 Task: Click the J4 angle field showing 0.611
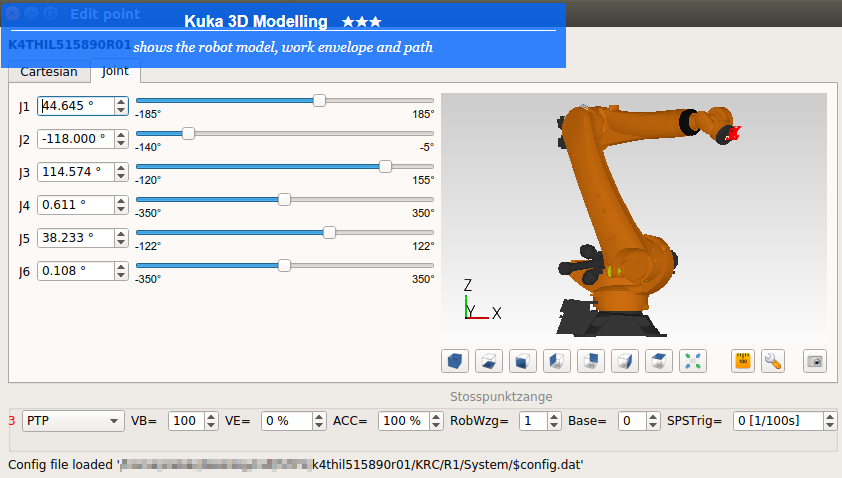point(76,205)
